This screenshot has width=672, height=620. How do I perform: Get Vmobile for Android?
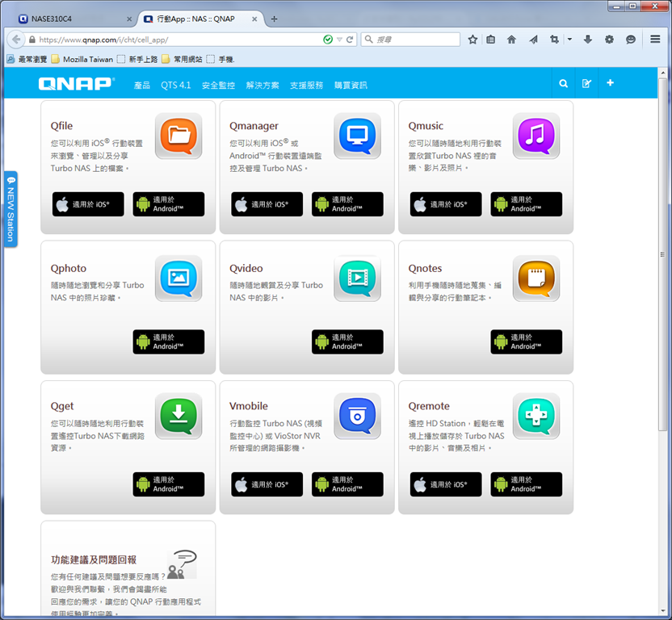coord(347,484)
